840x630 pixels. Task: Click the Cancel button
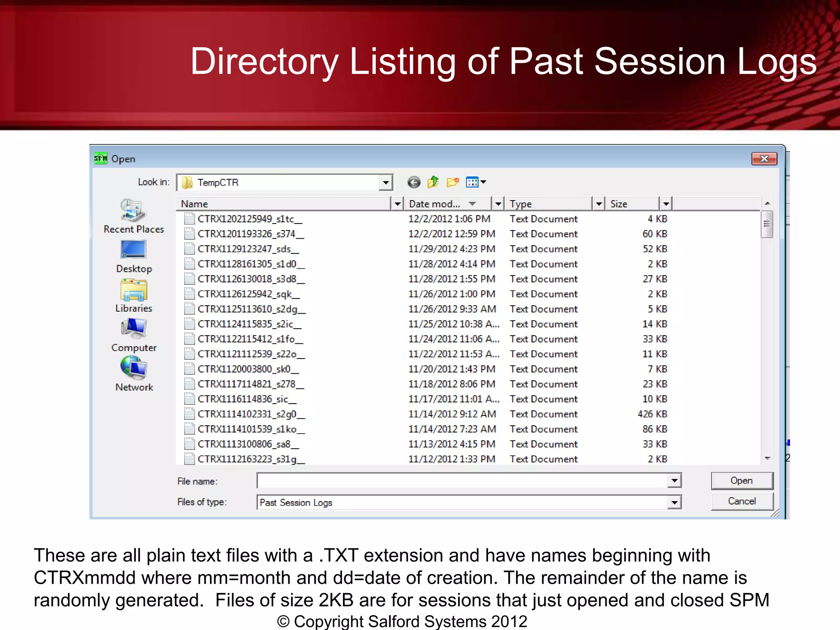pos(742,501)
